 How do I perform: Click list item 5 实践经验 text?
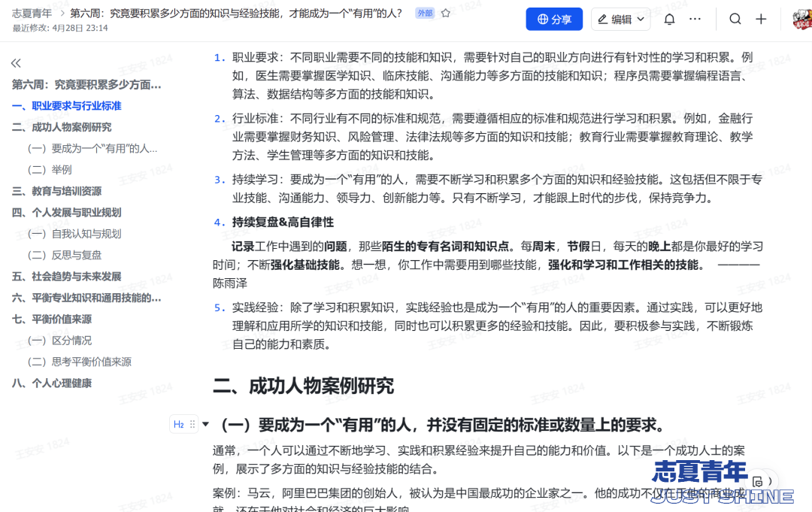(x=497, y=326)
